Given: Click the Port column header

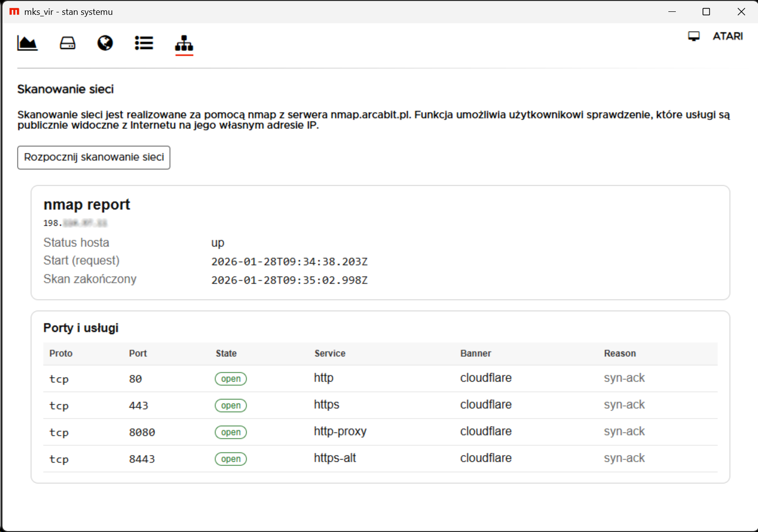Looking at the screenshot, I should (138, 353).
